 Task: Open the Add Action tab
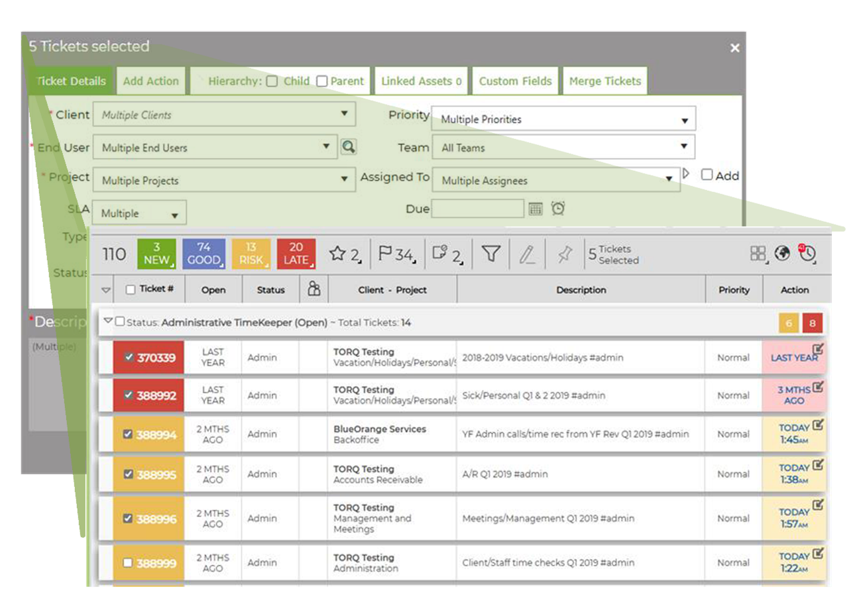[x=150, y=81]
